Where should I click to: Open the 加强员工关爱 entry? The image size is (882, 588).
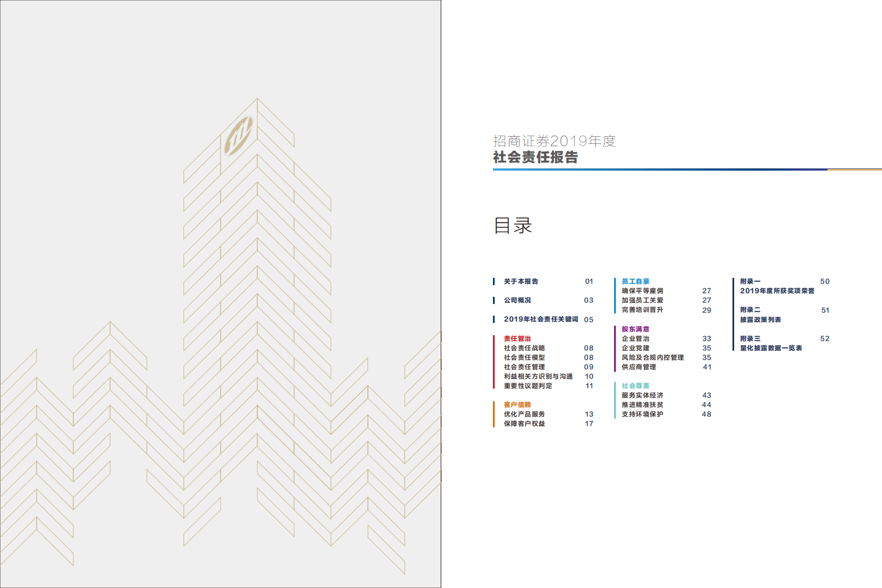[x=642, y=300]
